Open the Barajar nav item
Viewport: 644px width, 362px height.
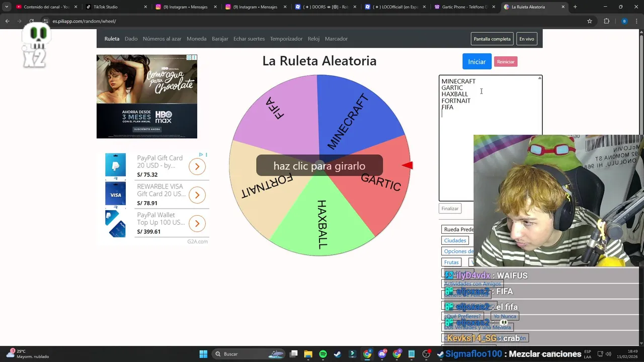coord(220,39)
